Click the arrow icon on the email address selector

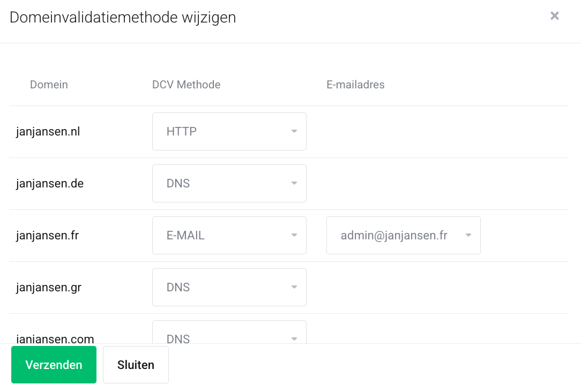coord(468,235)
